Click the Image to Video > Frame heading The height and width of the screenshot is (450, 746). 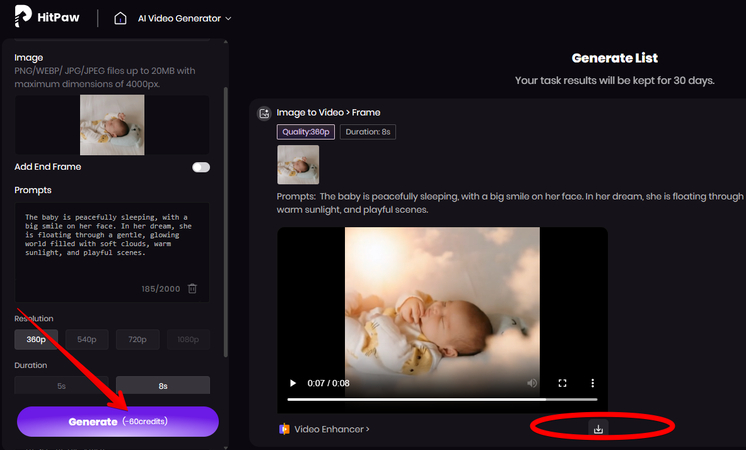328,113
